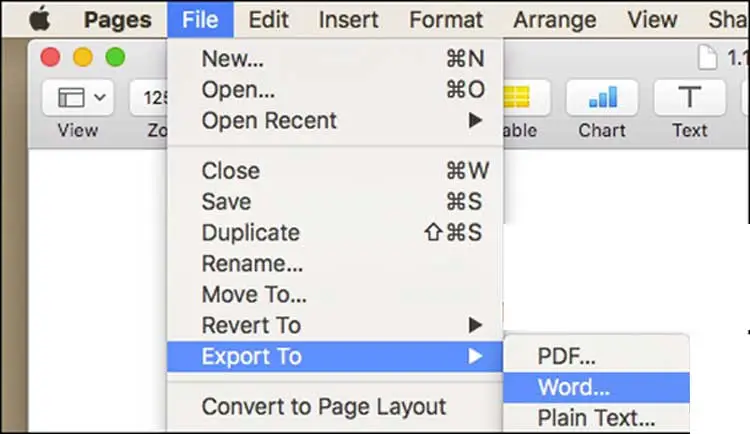Click the yellow minimize window button

point(83,58)
